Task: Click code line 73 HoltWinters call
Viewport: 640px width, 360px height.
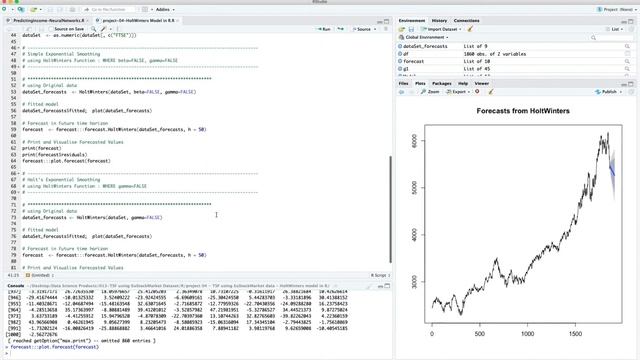Action: (92, 218)
